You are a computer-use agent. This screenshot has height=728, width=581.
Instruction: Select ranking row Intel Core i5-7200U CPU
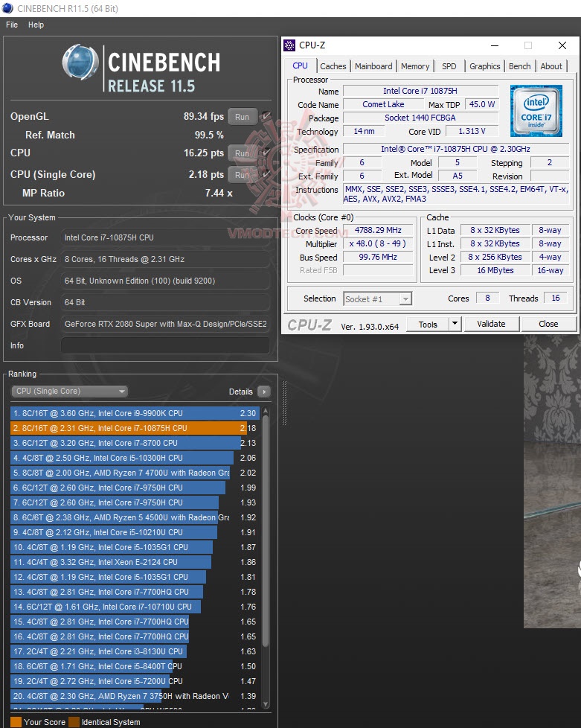pos(135,681)
